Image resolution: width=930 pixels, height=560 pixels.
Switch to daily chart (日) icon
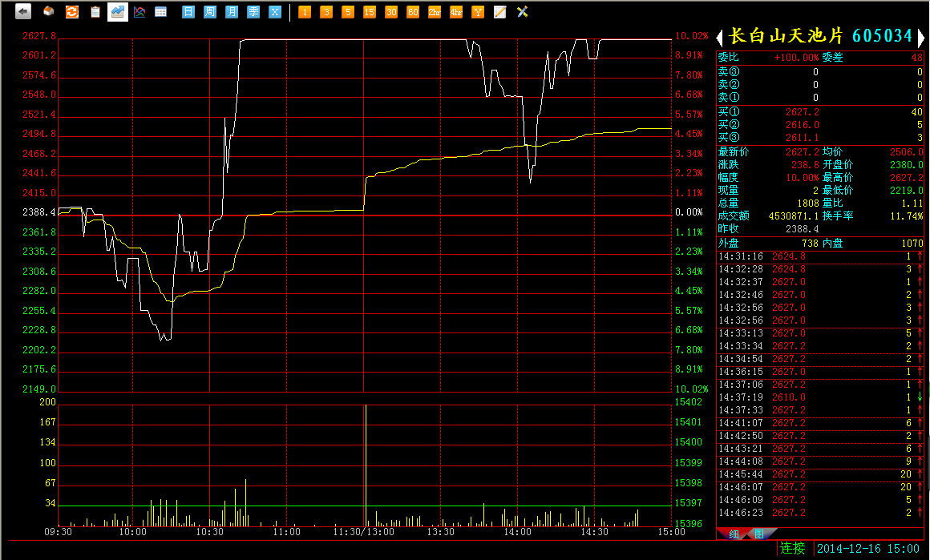(188, 11)
